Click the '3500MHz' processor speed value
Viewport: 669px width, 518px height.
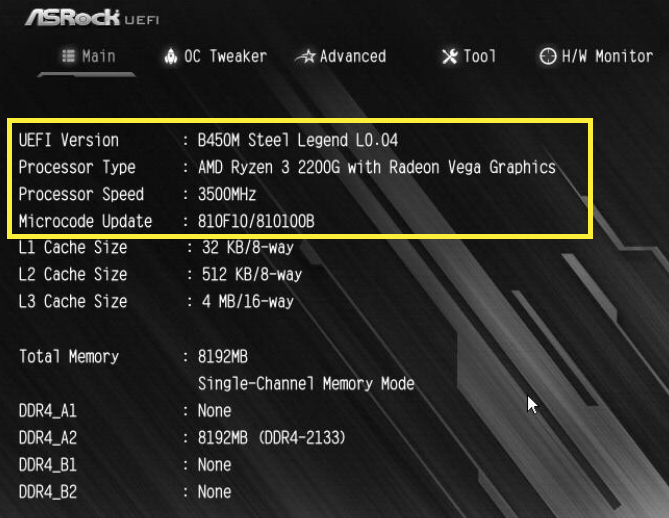(227, 195)
